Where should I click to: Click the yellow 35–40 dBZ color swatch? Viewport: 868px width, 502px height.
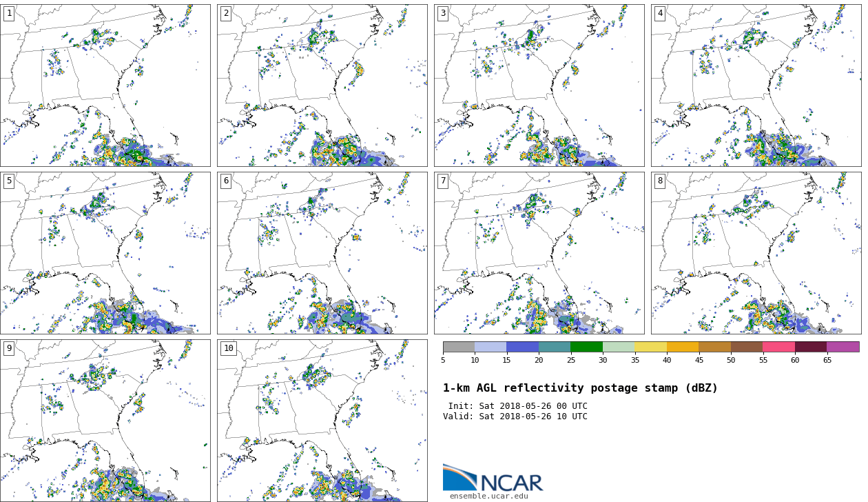click(650, 347)
